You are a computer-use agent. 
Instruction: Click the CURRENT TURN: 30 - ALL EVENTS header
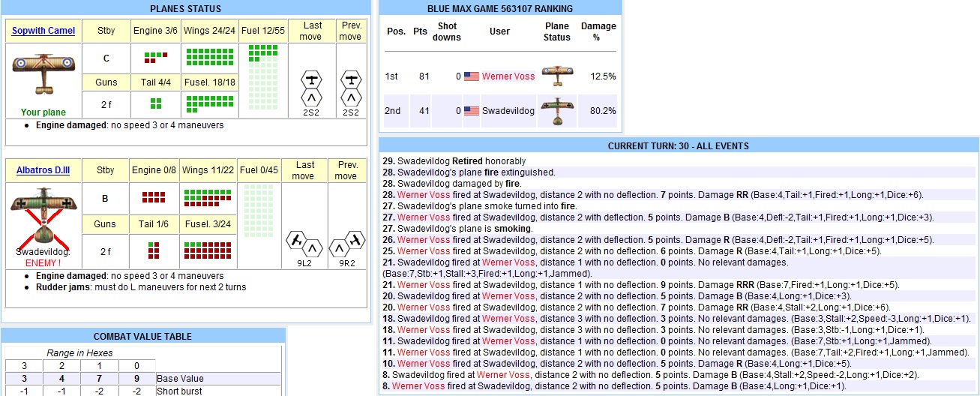point(679,146)
